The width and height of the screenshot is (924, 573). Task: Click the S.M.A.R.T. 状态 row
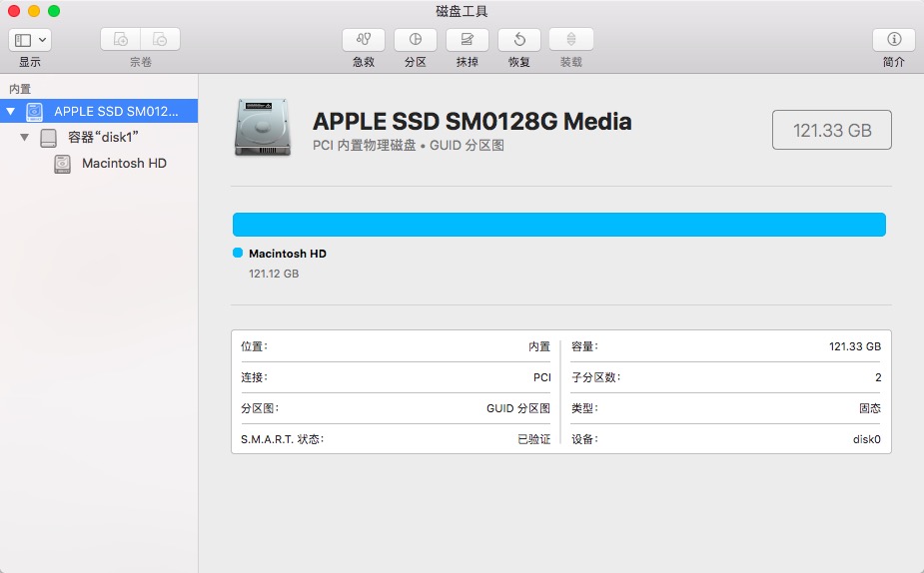tap(395, 439)
